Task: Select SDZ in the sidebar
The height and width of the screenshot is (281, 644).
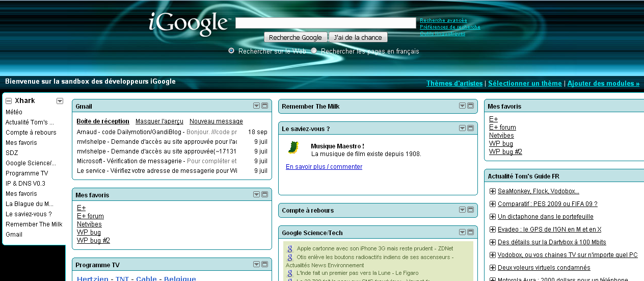Action: point(12,153)
